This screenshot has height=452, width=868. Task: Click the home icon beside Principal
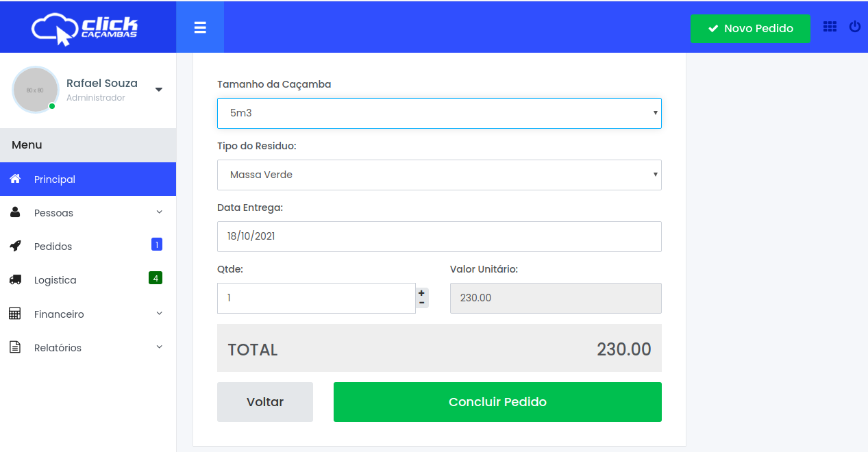click(x=15, y=179)
